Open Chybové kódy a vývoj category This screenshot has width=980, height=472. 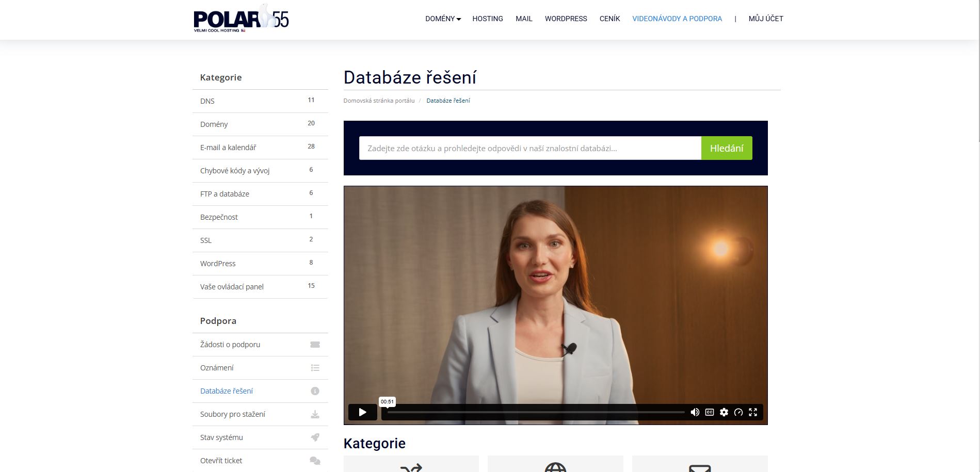260,171
